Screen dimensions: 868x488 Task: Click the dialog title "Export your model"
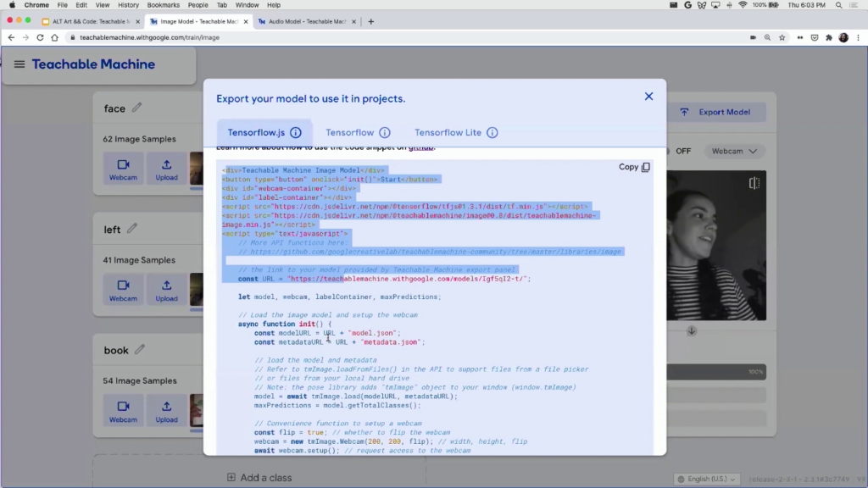[x=311, y=98]
